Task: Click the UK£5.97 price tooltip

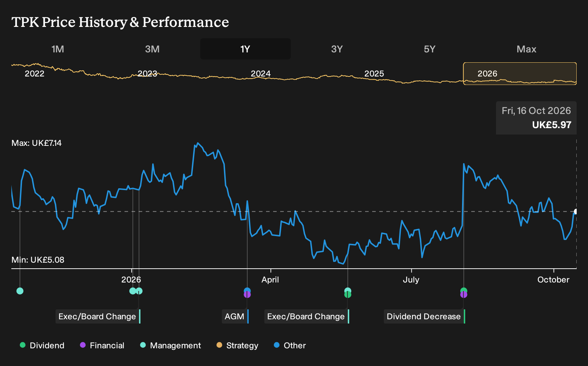Action: click(536, 118)
